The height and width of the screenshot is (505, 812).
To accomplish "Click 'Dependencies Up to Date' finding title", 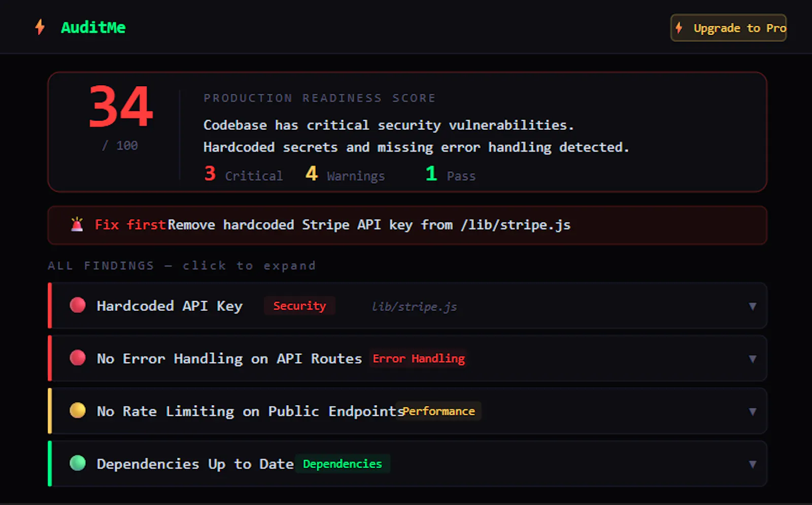I will [195, 464].
